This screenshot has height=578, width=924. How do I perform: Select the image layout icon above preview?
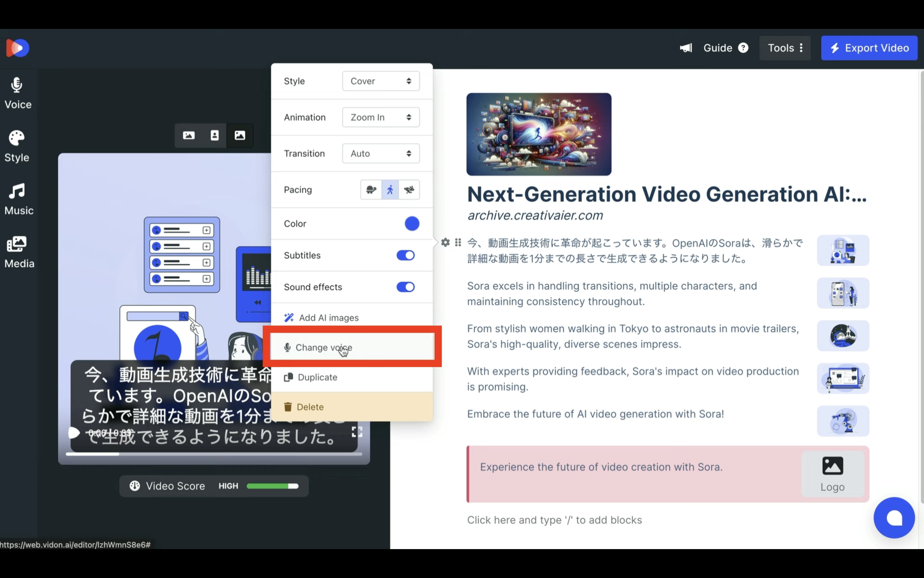pos(240,135)
